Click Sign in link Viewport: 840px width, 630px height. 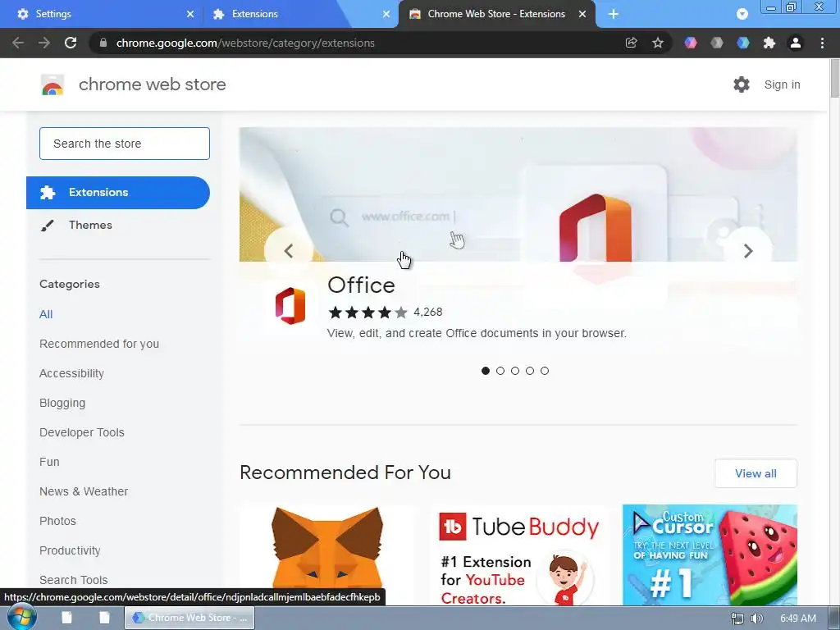tap(782, 84)
